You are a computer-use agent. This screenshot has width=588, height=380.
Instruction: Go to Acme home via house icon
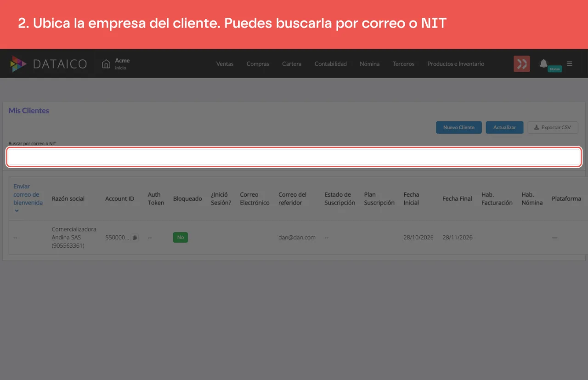pos(106,64)
